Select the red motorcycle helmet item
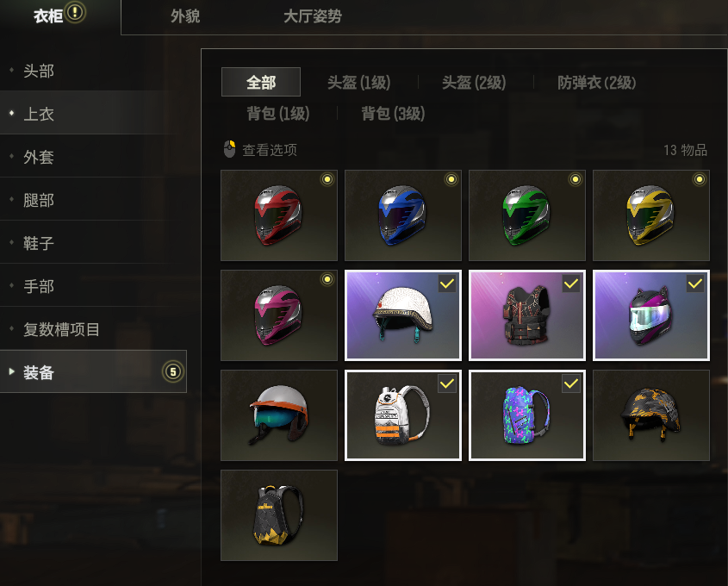The image size is (728, 586). click(279, 215)
